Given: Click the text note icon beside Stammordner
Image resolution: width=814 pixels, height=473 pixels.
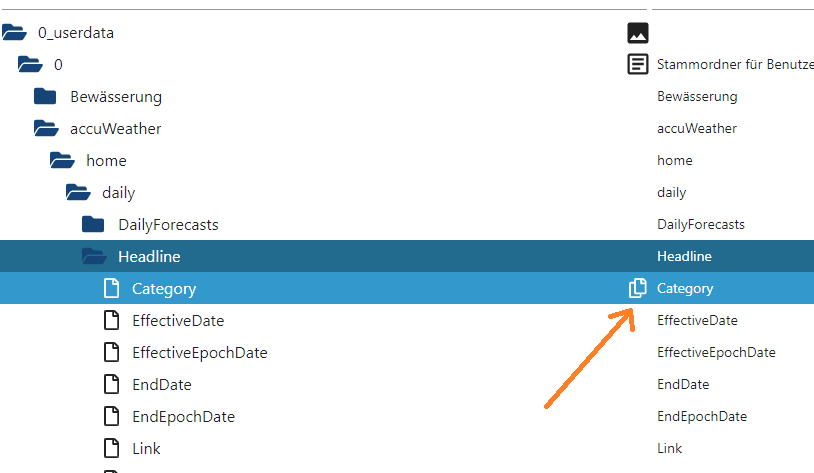Looking at the screenshot, I should coord(637,65).
